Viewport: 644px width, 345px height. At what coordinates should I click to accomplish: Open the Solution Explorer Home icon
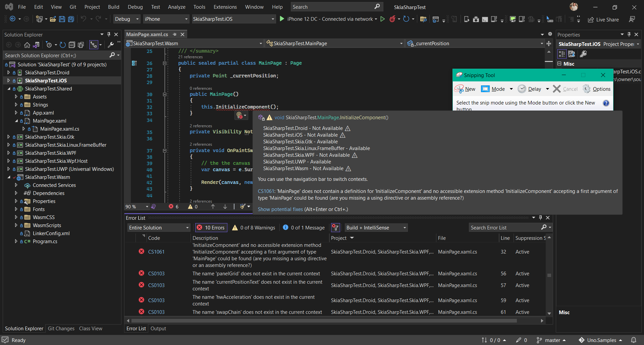tap(27, 45)
